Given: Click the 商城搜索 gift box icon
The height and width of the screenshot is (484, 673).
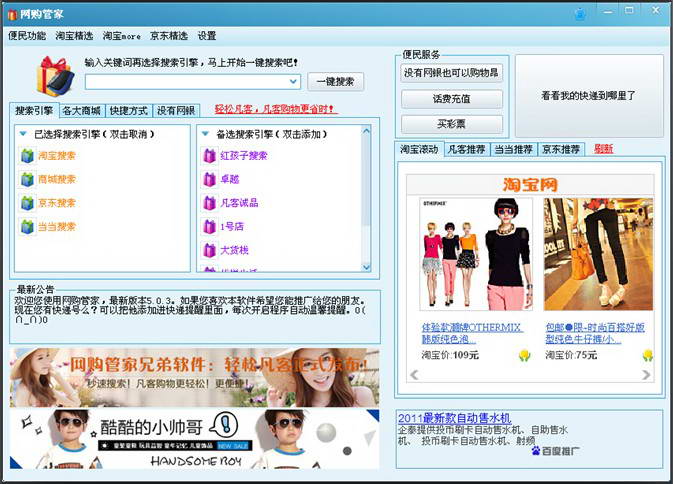Looking at the screenshot, I should (27, 179).
